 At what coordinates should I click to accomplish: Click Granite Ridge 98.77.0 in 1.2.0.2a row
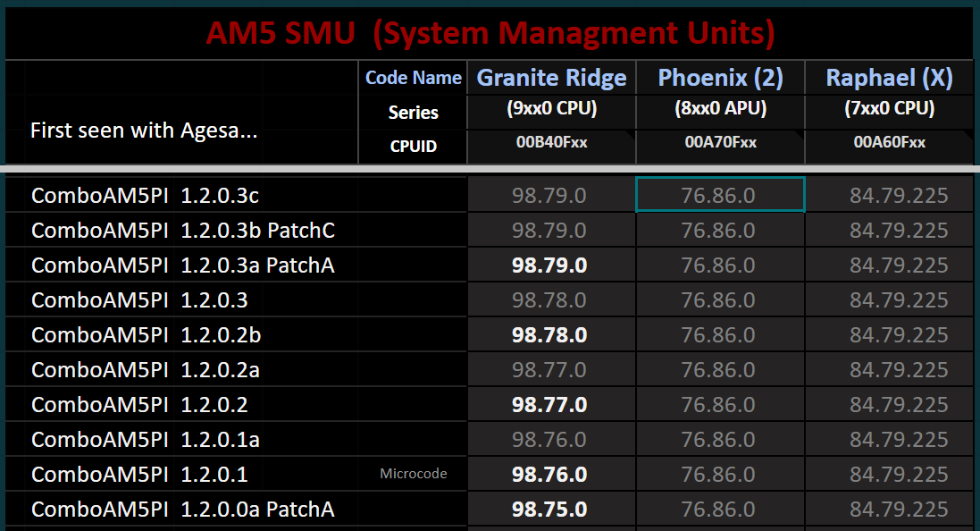[551, 369]
